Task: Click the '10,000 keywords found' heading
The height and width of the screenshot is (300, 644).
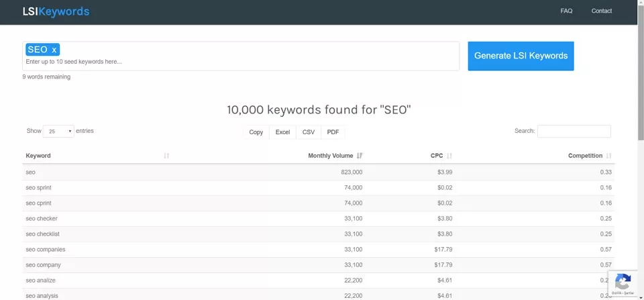Action: (319, 109)
